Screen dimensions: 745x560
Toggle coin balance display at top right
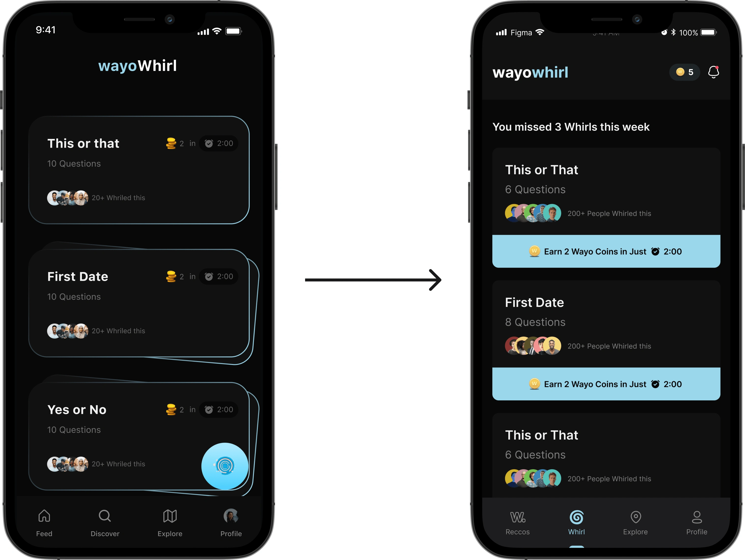click(684, 72)
